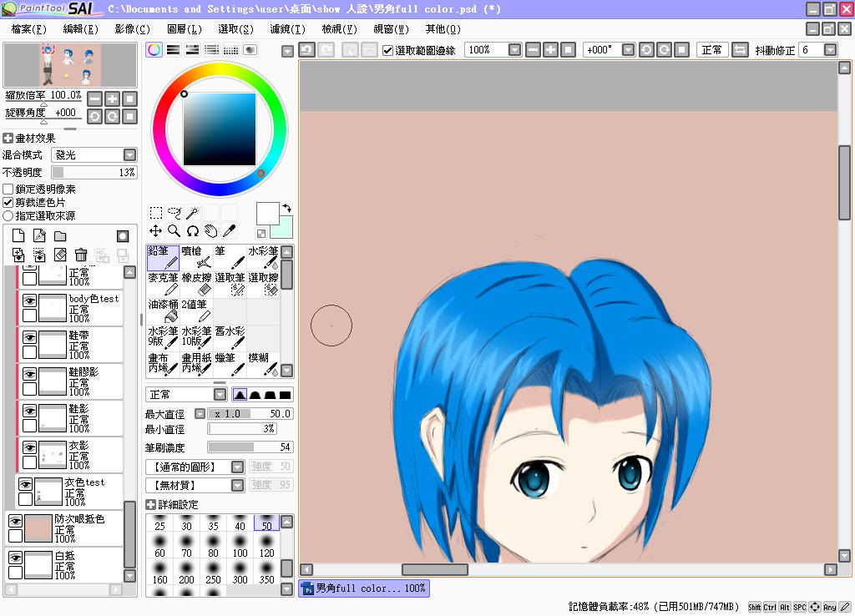
Task: Open the 濾鏡(T) menu
Action: [287, 29]
